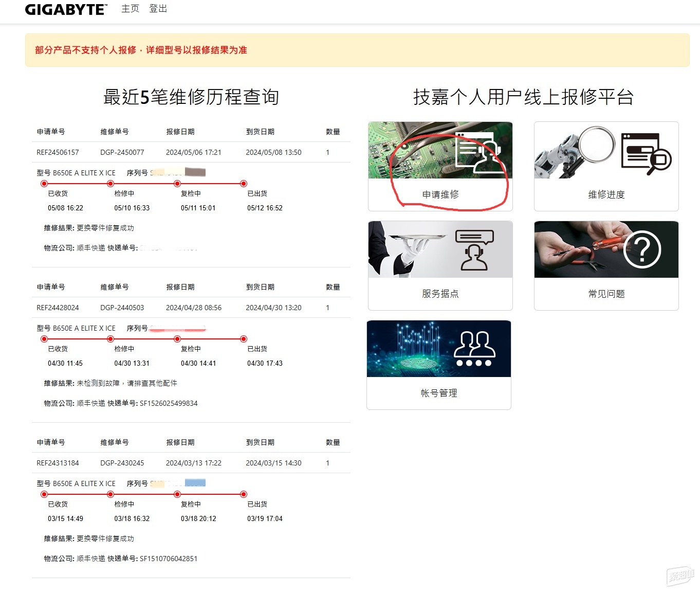Click arrival date 2024/05/08 13:50
The width and height of the screenshot is (700, 592).
point(273,152)
